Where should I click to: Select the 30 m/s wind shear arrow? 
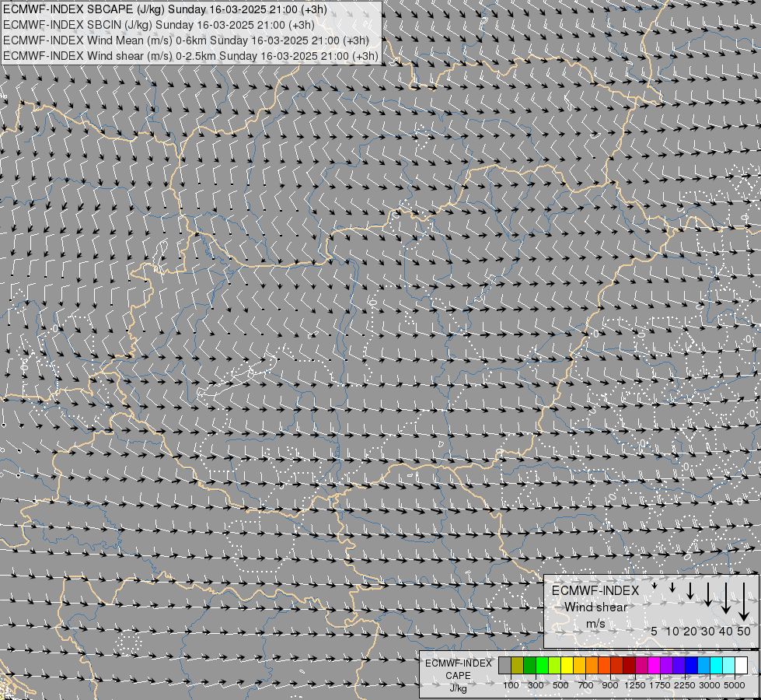(708, 594)
